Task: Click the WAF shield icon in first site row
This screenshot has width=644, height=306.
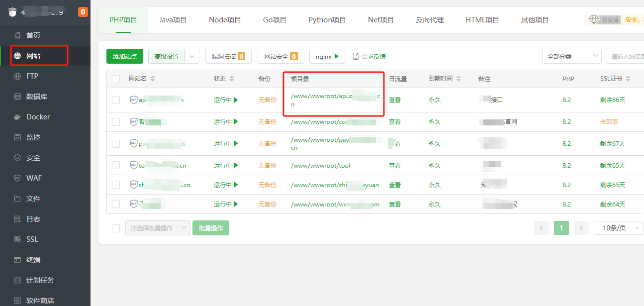Action: point(133,100)
